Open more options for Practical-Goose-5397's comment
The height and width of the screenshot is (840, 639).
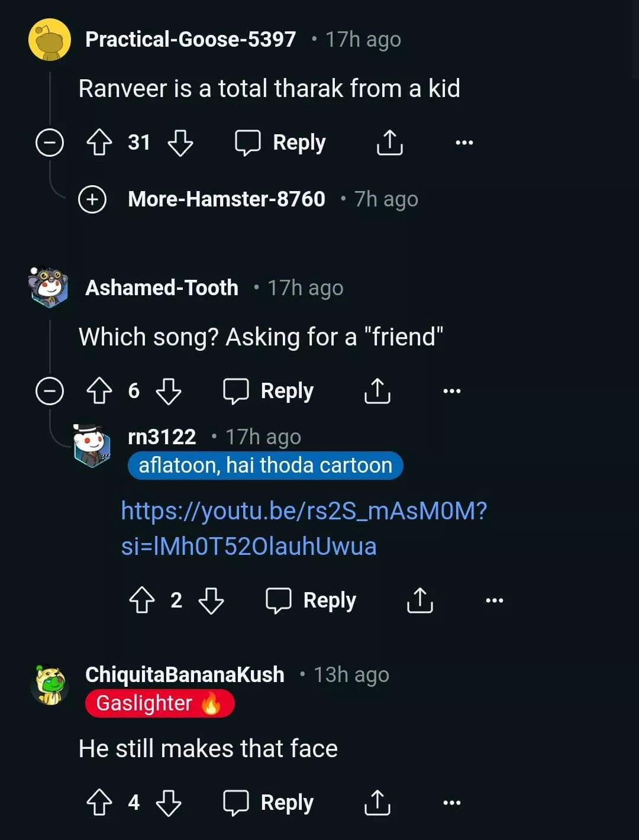[x=464, y=143]
